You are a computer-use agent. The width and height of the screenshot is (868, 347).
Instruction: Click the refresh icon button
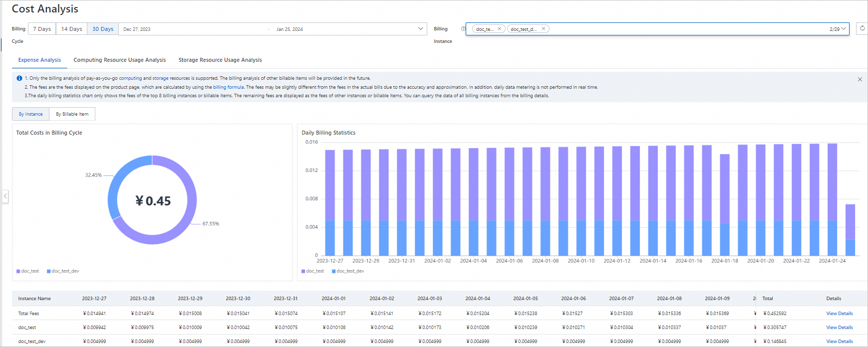coord(862,29)
